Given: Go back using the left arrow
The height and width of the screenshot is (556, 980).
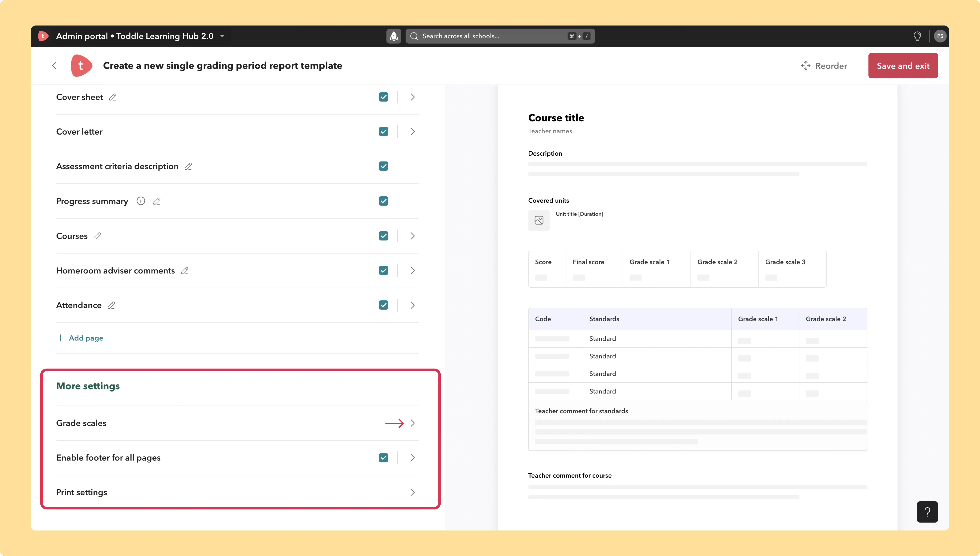Looking at the screenshot, I should tap(54, 66).
